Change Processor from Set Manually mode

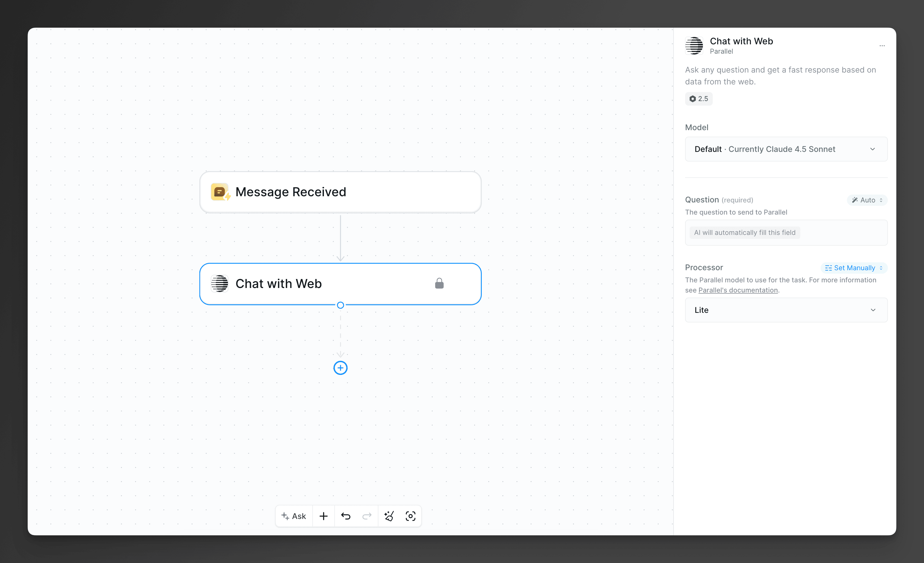click(x=854, y=268)
